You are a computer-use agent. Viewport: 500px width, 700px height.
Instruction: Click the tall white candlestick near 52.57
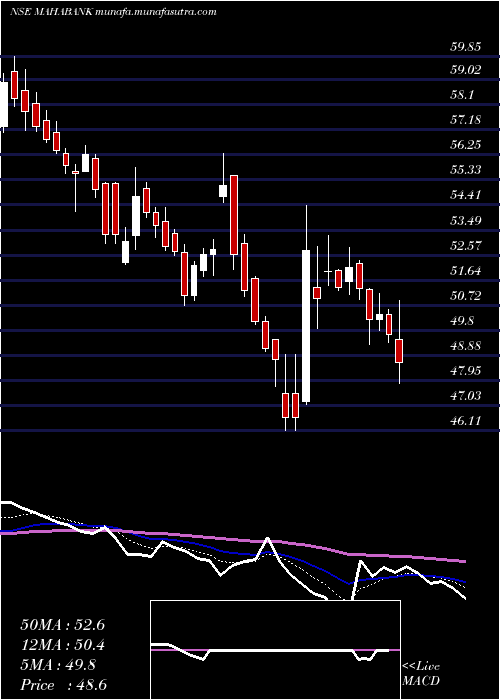pyautogui.click(x=306, y=326)
